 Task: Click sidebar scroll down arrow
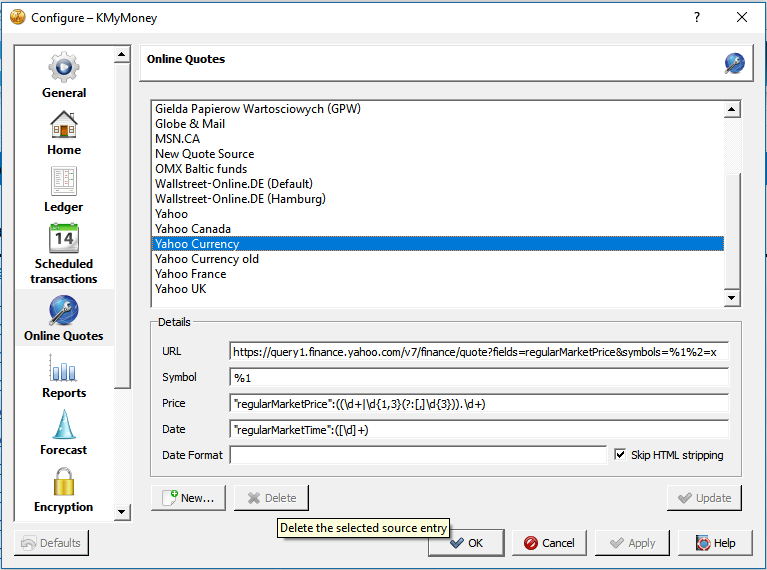coord(122,512)
